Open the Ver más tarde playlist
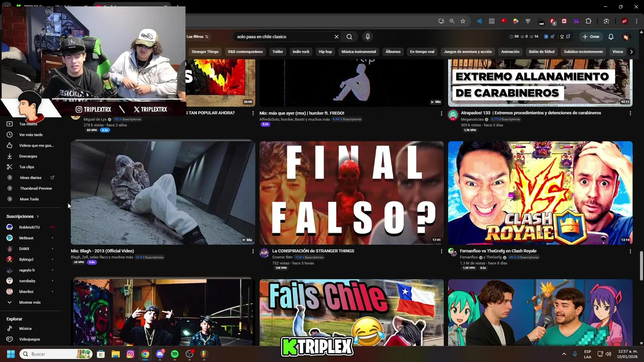The height and width of the screenshot is (362, 644). point(30,135)
